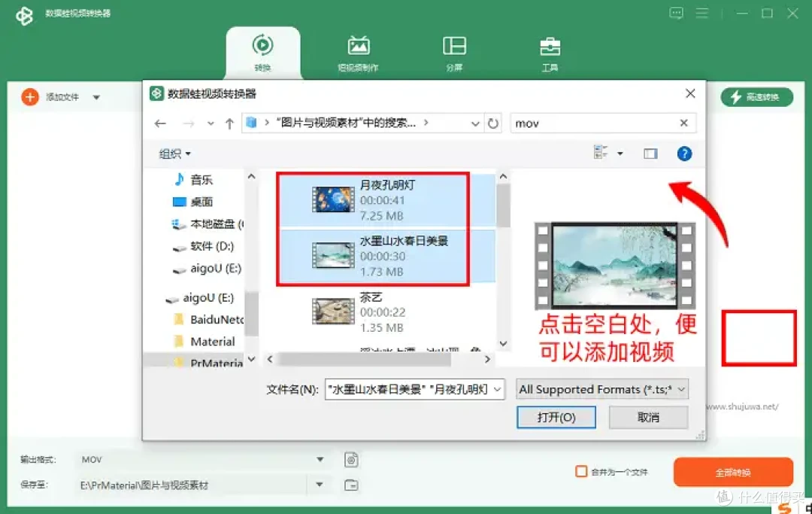This screenshot has width=812, height=514.
Task: Expand the view options dropdown arrow
Action: click(620, 154)
